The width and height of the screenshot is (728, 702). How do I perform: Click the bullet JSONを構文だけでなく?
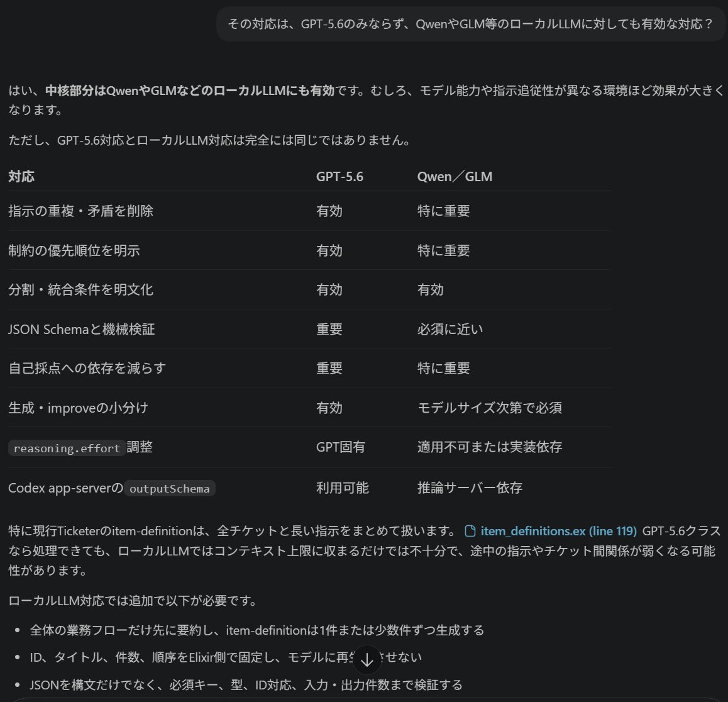coord(246,684)
